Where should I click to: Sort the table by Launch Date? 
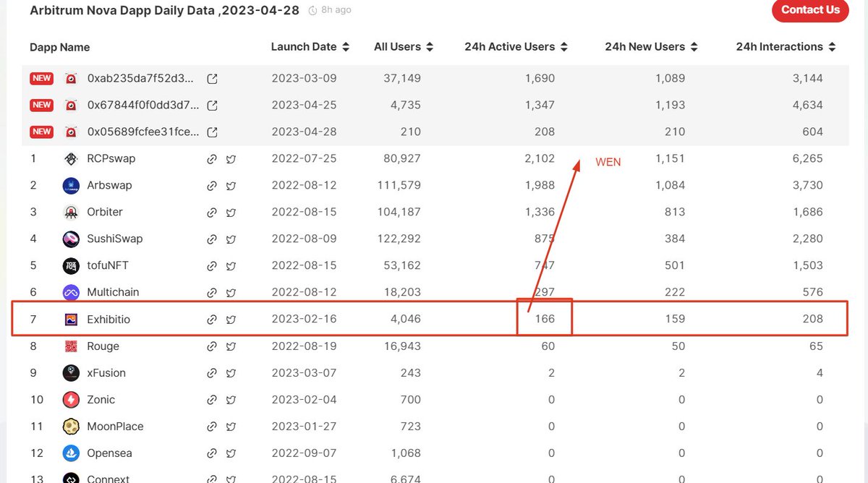[346, 46]
